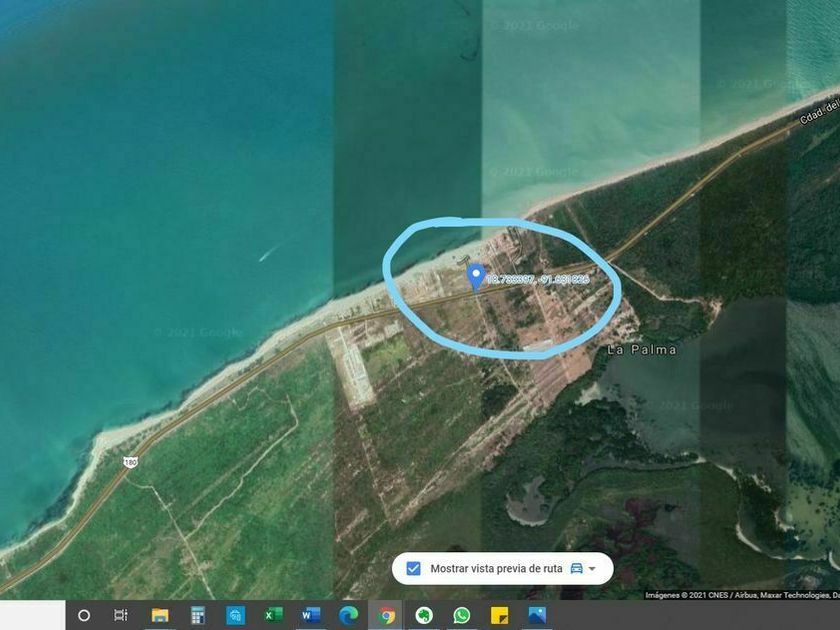Open Sticky Notes from the taskbar
Image resolution: width=840 pixels, height=630 pixels.
click(500, 616)
